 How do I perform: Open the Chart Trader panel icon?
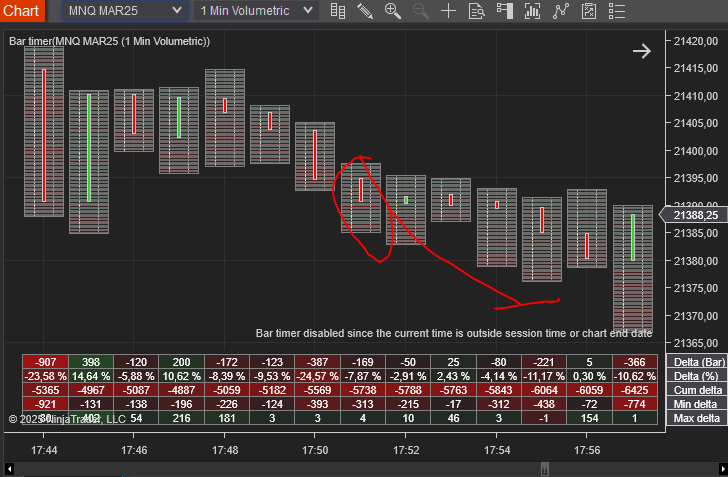[x=505, y=11]
